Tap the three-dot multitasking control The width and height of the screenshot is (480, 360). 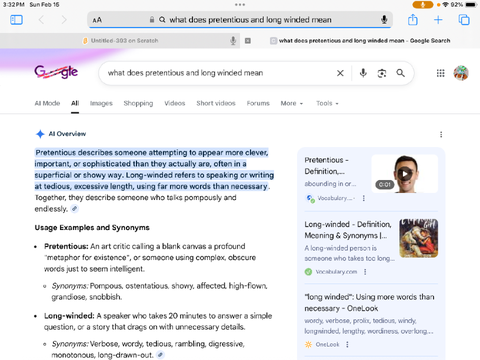pyautogui.click(x=240, y=5)
